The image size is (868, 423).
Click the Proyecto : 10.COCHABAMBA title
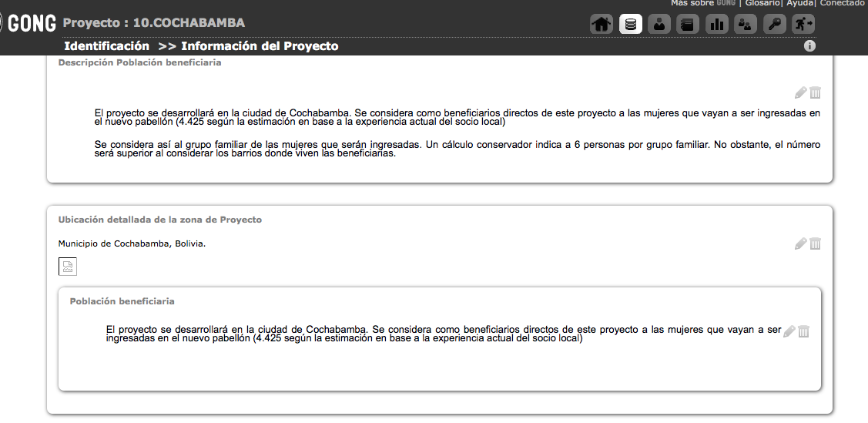154,23
